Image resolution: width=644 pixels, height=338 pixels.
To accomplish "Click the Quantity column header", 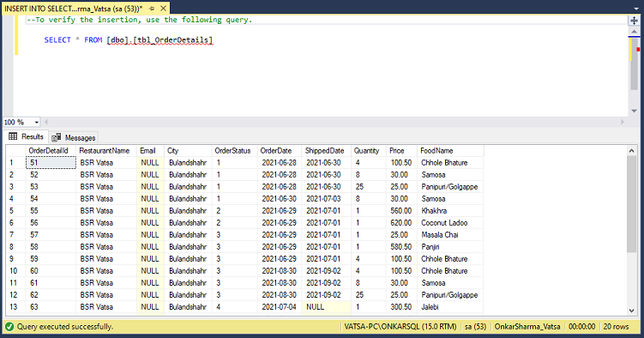I will [x=369, y=151].
